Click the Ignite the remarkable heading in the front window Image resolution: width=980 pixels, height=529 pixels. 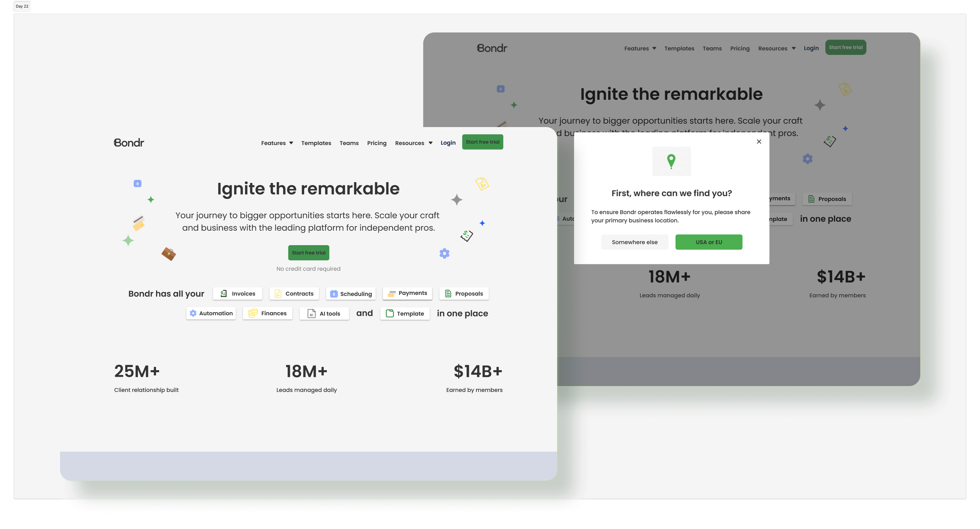(x=308, y=189)
